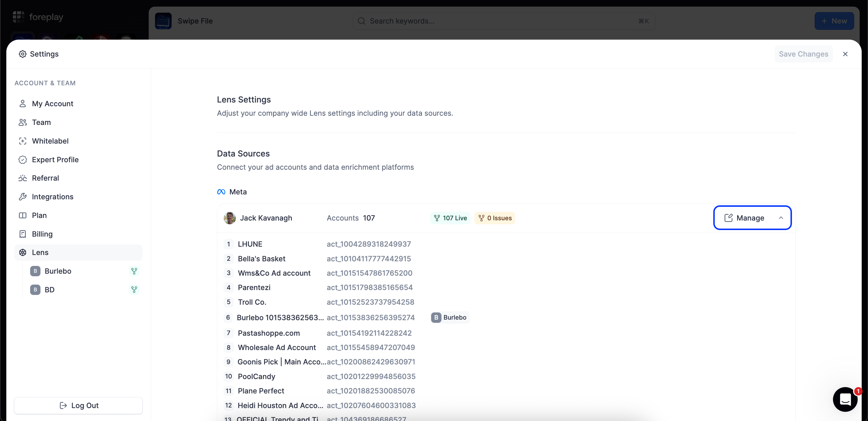The image size is (868, 421).
Task: Click the 0 Issues badge
Action: [495, 218]
